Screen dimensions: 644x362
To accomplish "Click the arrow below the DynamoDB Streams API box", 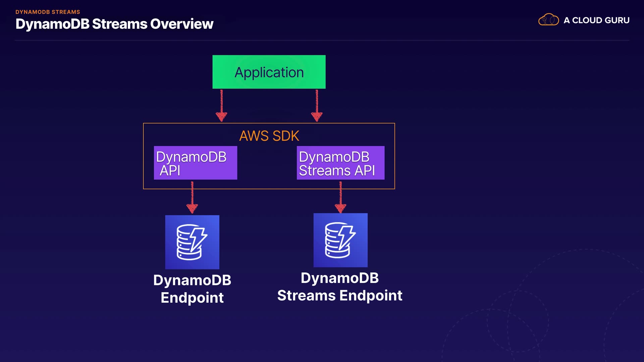I will click(340, 197).
